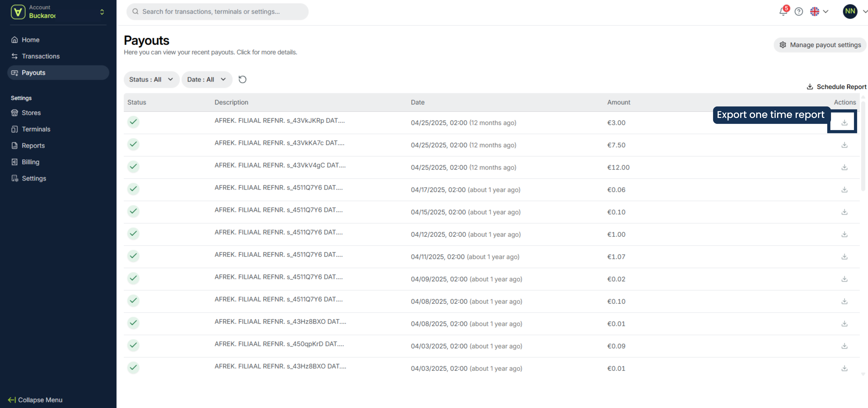Click Schedule Report

(836, 87)
